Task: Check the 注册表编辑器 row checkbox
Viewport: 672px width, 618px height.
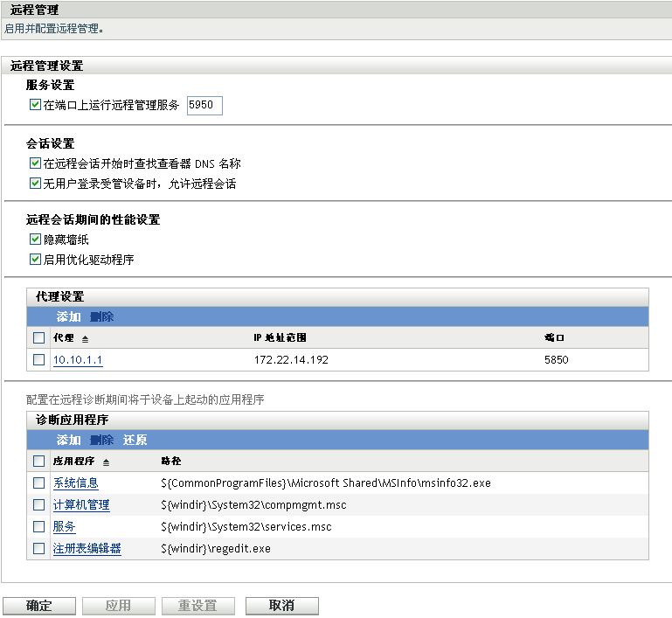Action: (x=39, y=549)
